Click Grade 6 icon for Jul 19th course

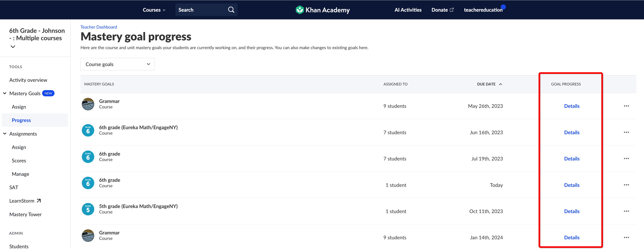tap(88, 157)
